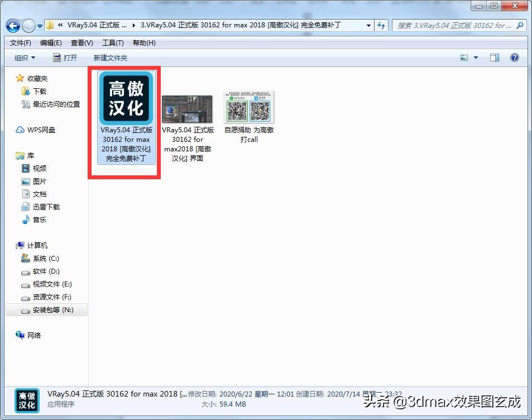Click the 打开 toolbar button
Image resolution: width=532 pixels, height=420 pixels.
(x=65, y=58)
